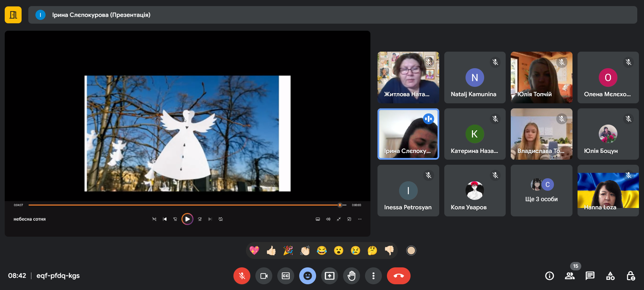Hide the emoji reactions bar

[x=308, y=276]
